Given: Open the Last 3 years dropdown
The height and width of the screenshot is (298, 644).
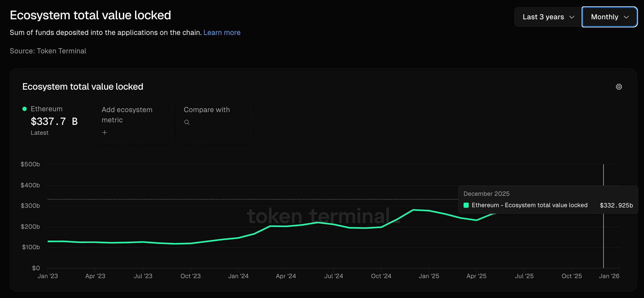Looking at the screenshot, I should [x=548, y=17].
